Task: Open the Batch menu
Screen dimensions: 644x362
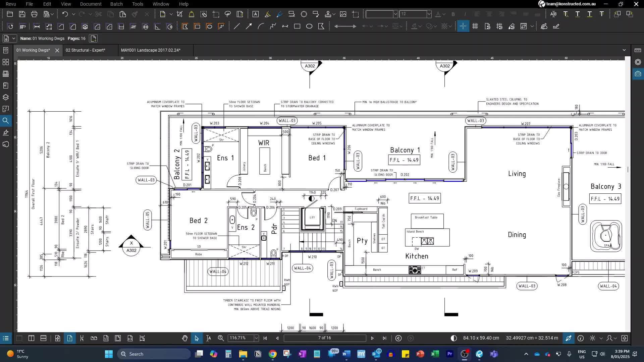Action: (x=116, y=4)
